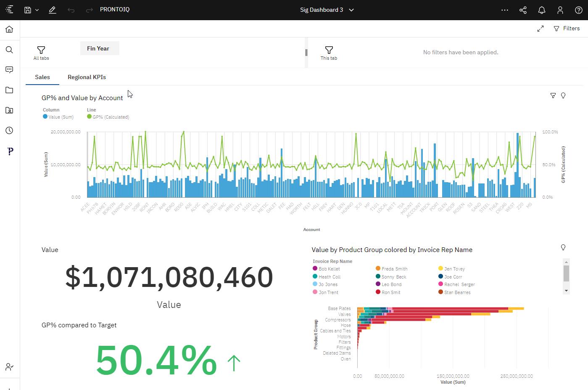Select Stan Beames legend entry

coord(454,292)
